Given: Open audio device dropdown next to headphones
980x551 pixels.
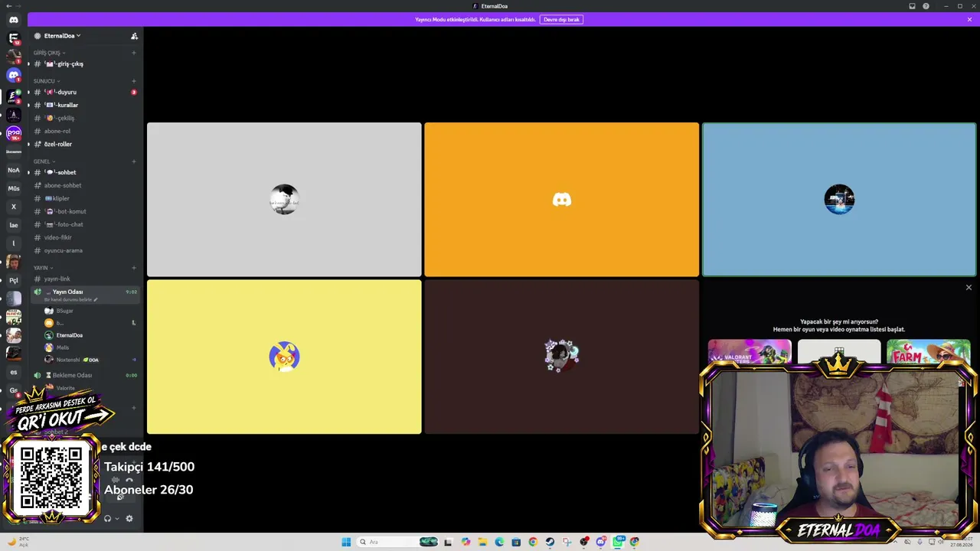Looking at the screenshot, I should (117, 519).
